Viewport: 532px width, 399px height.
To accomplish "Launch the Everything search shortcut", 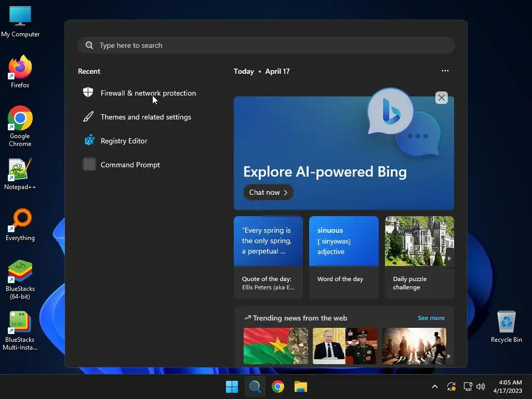I will pos(20,224).
